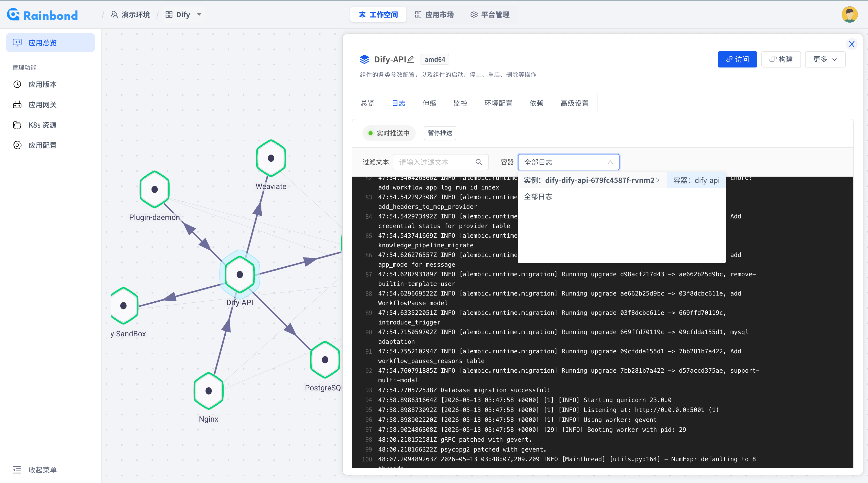Viewport: 868px width, 483px height.
Task: Click log line 94 Starting gunicorn 23.0.0
Action: coord(525,400)
